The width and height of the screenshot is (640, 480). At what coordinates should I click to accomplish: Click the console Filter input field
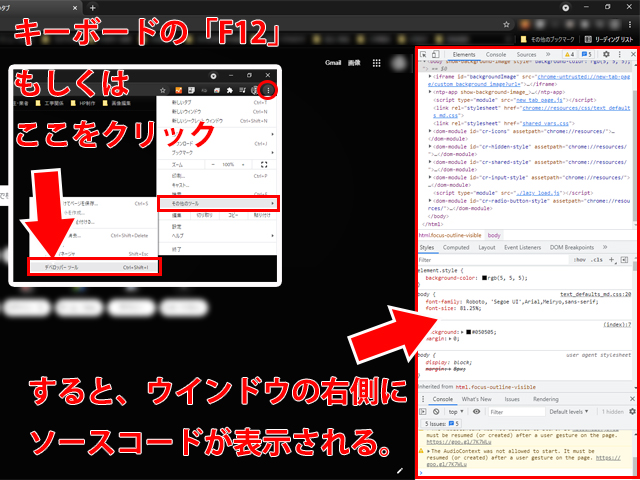click(516, 411)
